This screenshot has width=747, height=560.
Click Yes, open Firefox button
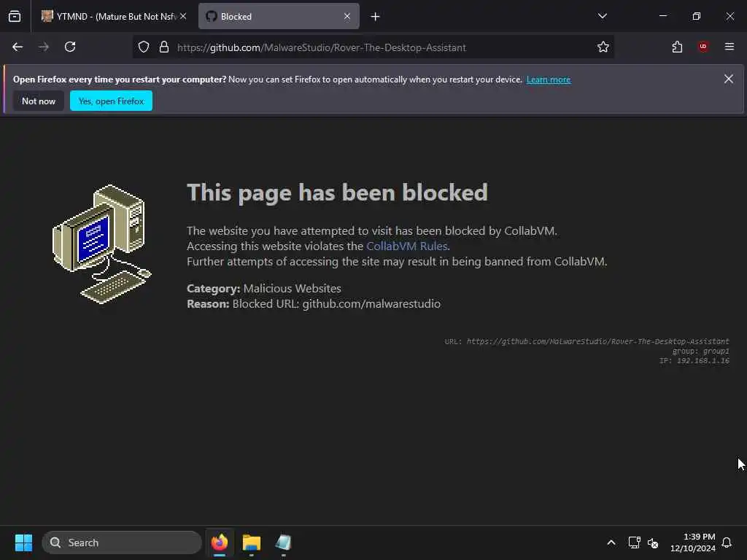coord(111,101)
